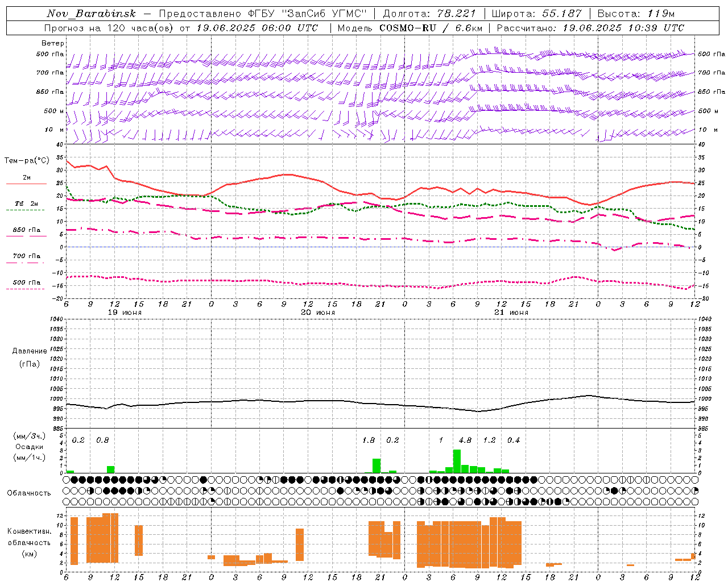Select the Широта: 55.187 value
Screen dimensions: 728x582
click(537, 14)
